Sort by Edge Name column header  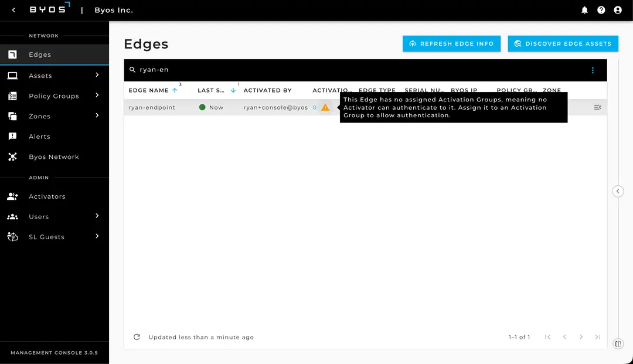(x=148, y=90)
